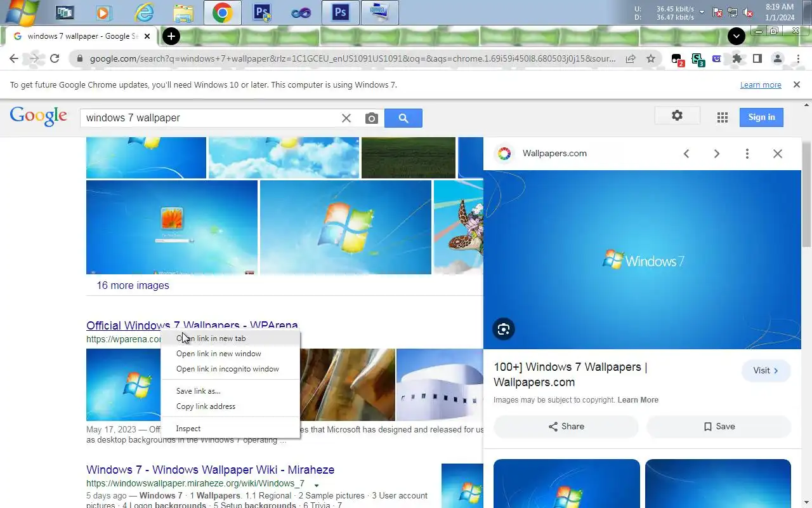Choose Inspect from the context menu
812x508 pixels.
click(230, 429)
